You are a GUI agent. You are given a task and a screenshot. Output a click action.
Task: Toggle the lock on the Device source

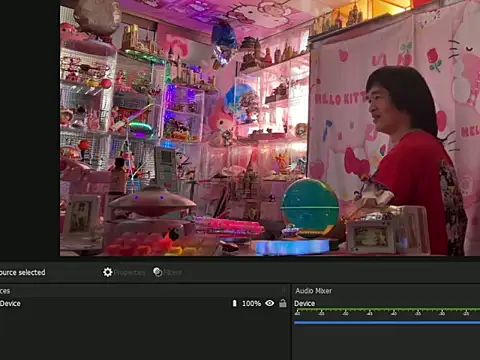(283, 303)
